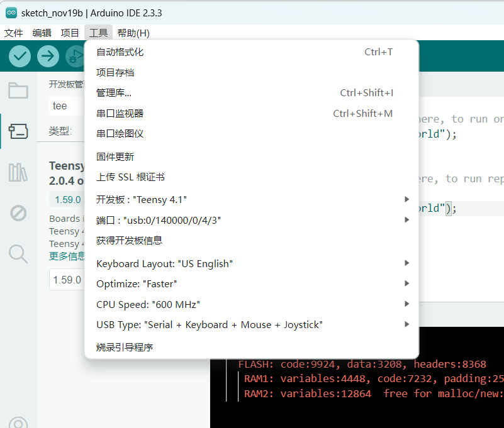Open the Debug sidebar icon

pos(18,213)
